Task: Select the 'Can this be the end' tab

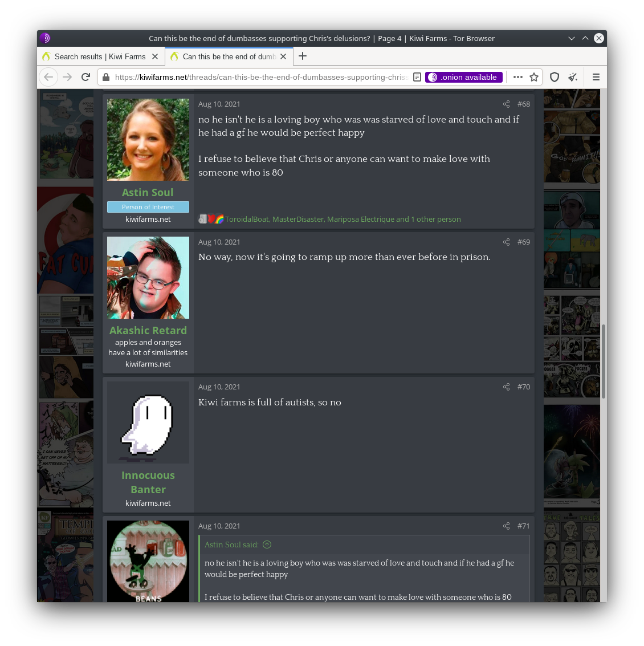Action: [229, 56]
